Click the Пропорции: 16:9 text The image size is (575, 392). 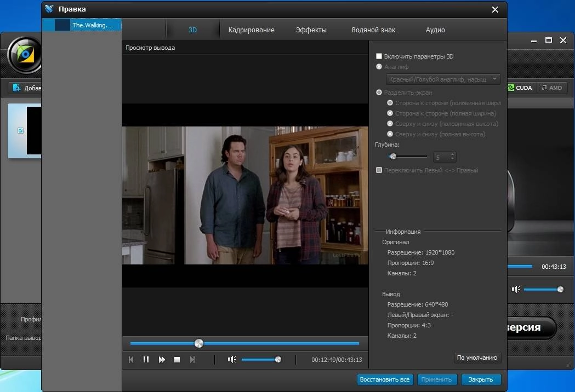(x=411, y=263)
